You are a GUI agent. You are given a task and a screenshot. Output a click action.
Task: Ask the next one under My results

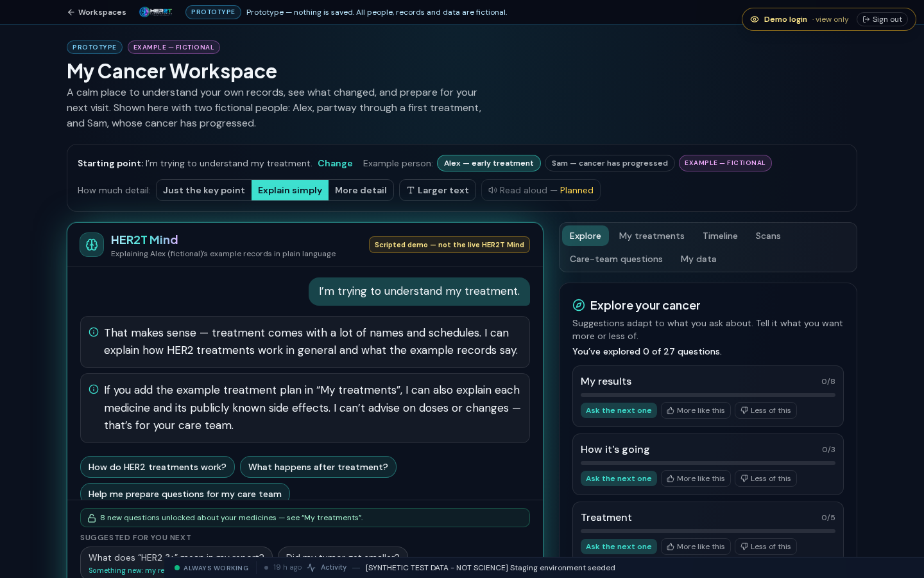coord(619,410)
